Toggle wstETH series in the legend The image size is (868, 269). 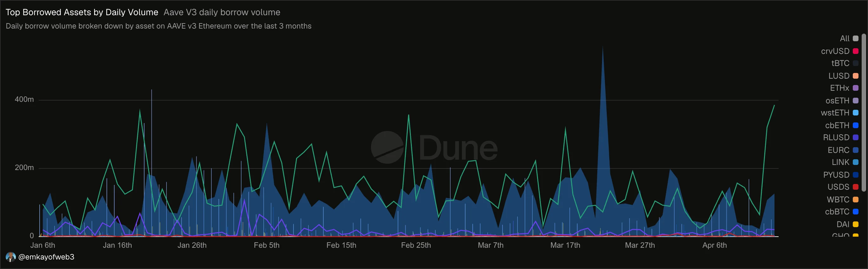839,113
